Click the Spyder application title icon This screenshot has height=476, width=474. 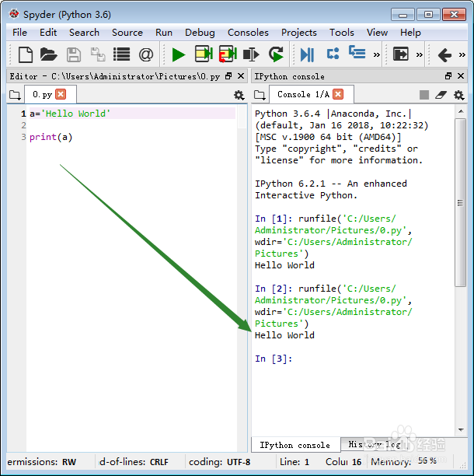14,14
